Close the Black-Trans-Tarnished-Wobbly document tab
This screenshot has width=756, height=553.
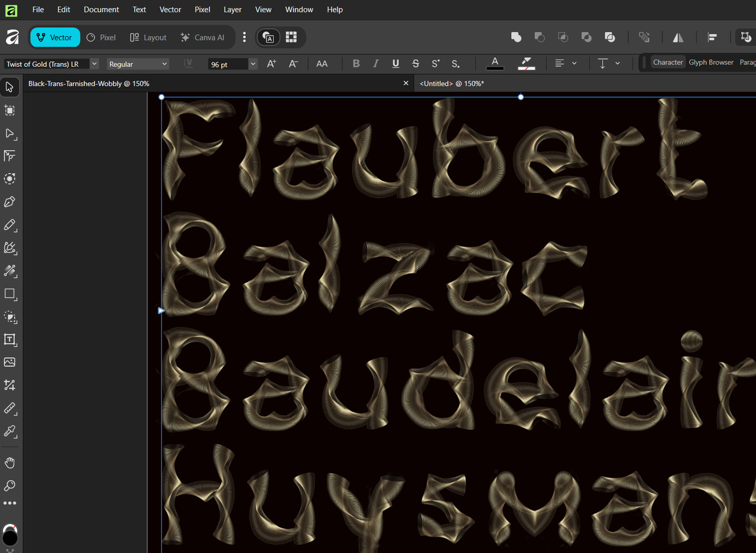(x=405, y=83)
